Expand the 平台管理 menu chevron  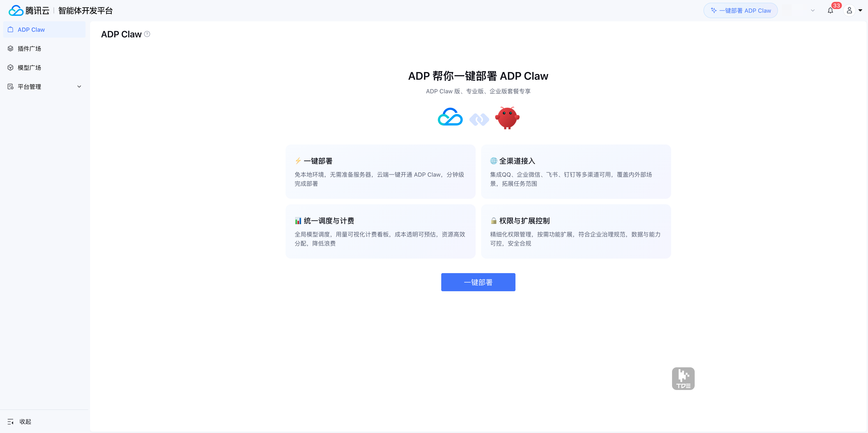pyautogui.click(x=79, y=87)
